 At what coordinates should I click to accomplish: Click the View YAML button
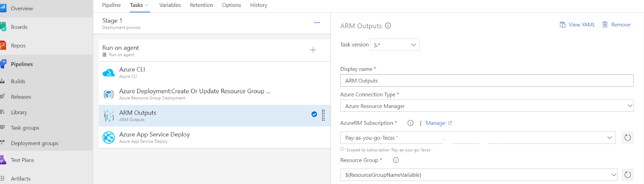pyautogui.click(x=577, y=25)
